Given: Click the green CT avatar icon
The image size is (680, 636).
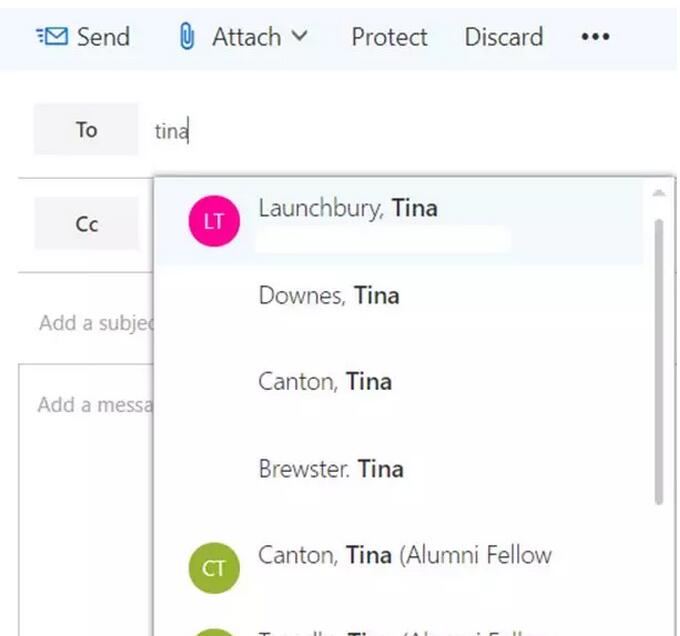Looking at the screenshot, I should (x=214, y=568).
